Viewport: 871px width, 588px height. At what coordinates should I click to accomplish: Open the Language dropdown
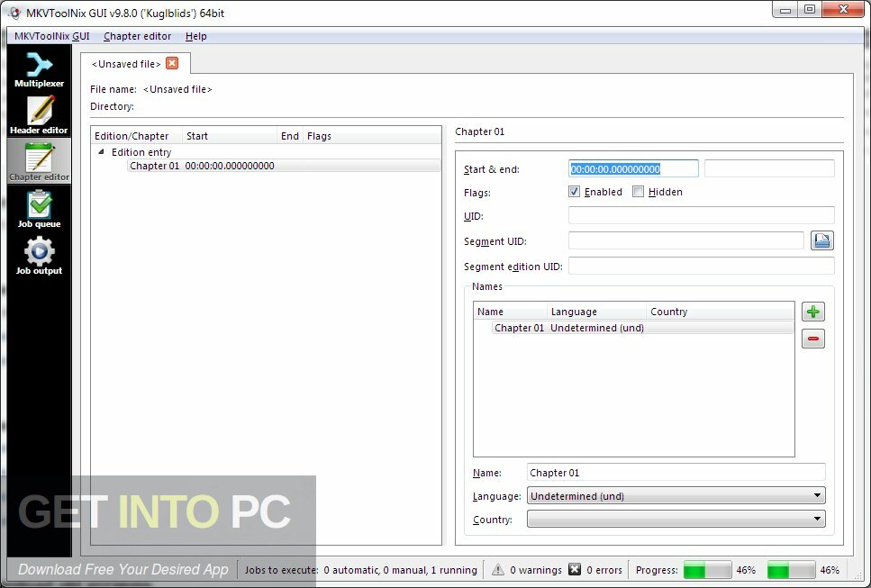[676, 496]
